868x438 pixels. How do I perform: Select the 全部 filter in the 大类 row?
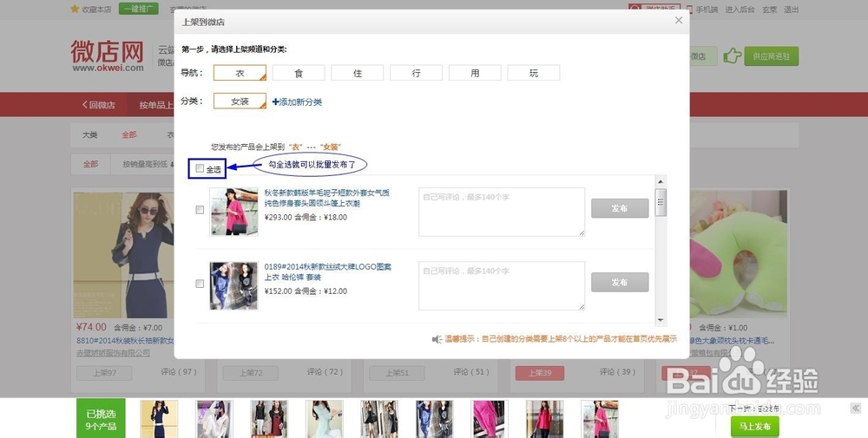pyautogui.click(x=129, y=135)
